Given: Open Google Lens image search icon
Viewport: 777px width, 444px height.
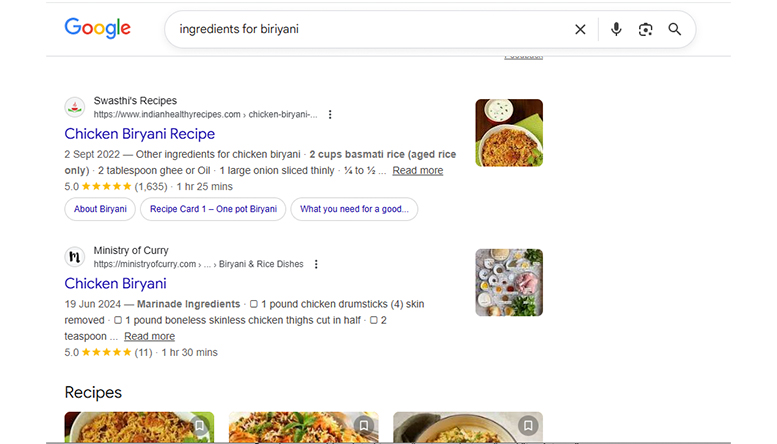Looking at the screenshot, I should (x=645, y=29).
